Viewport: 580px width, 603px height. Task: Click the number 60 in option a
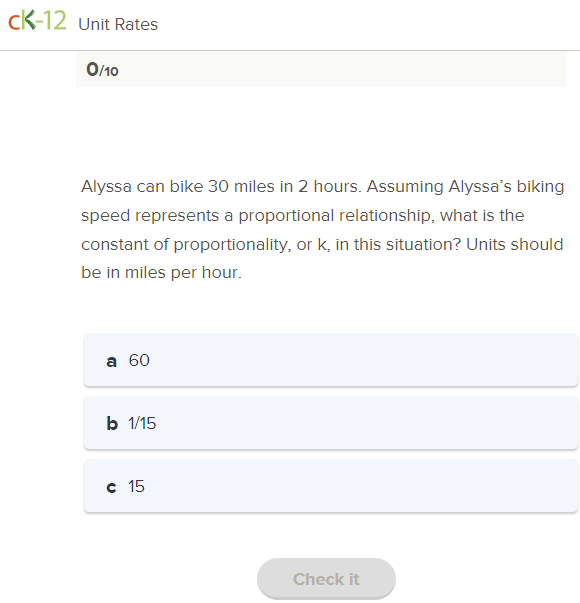point(139,360)
